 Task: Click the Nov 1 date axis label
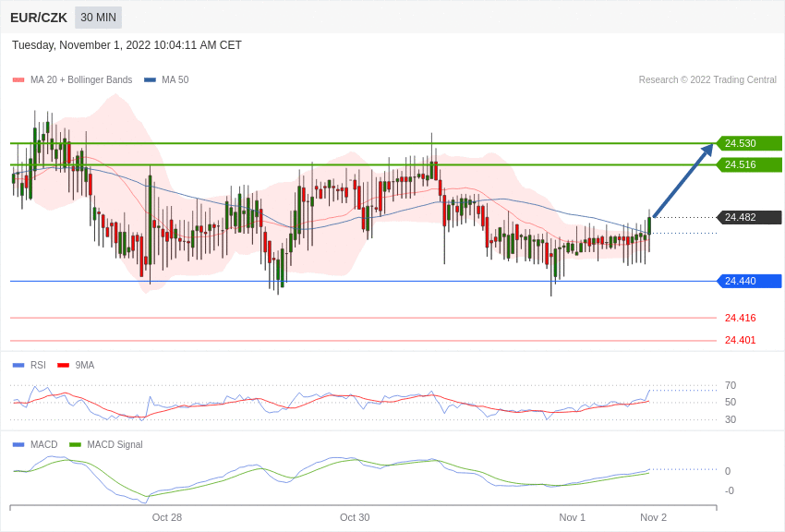click(573, 517)
